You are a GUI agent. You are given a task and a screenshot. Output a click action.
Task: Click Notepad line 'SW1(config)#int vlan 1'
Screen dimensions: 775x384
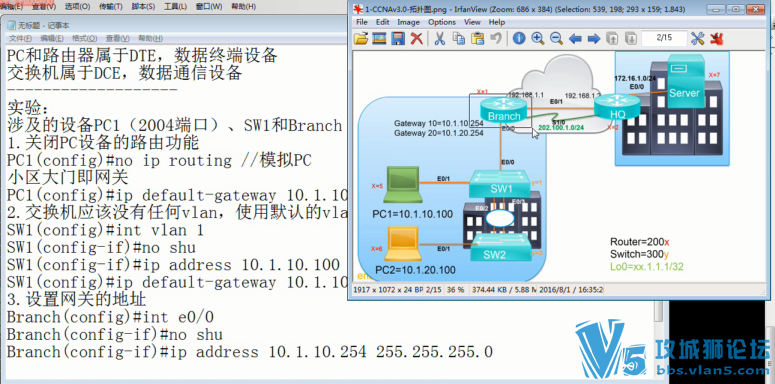click(x=105, y=230)
